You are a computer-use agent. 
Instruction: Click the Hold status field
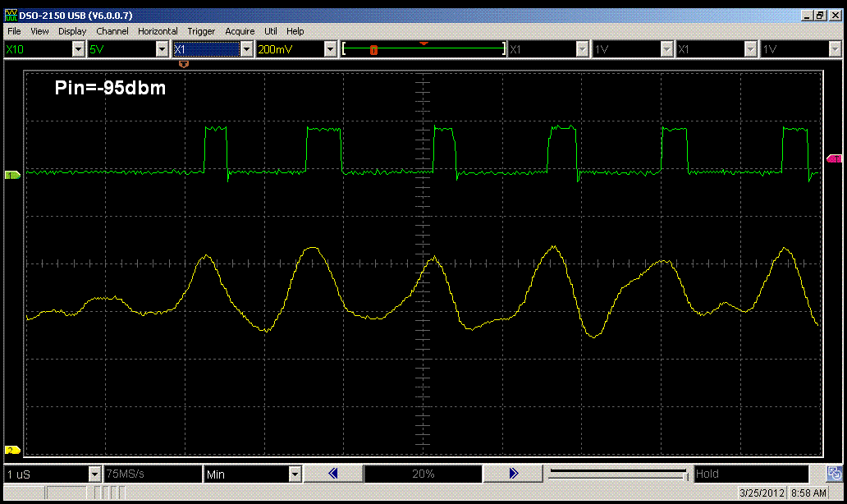pos(751,474)
